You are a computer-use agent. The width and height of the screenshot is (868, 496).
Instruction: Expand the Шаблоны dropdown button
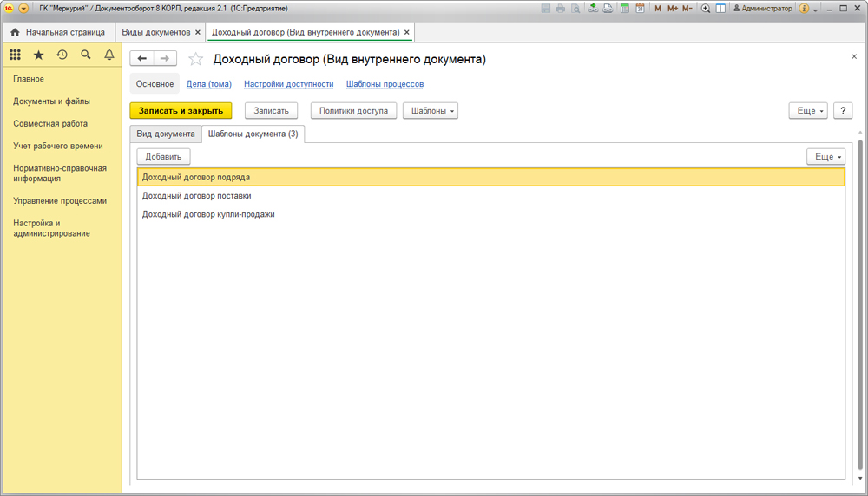[430, 111]
